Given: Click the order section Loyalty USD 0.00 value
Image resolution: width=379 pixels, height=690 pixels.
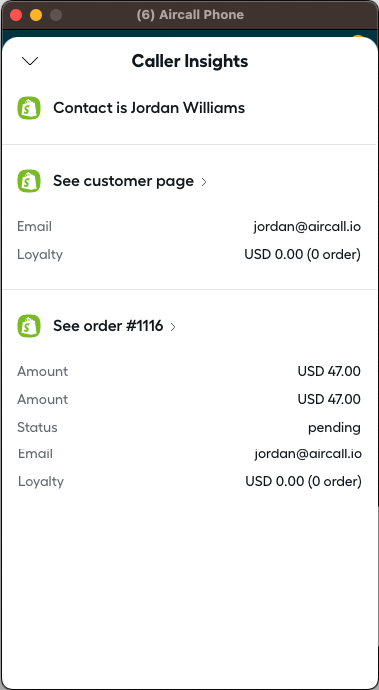Looking at the screenshot, I should coord(303,481).
